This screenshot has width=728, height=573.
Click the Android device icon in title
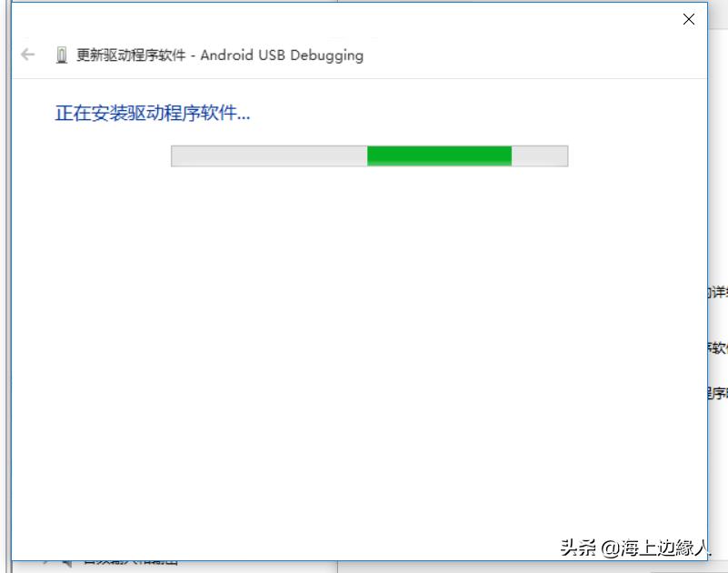pos(61,55)
